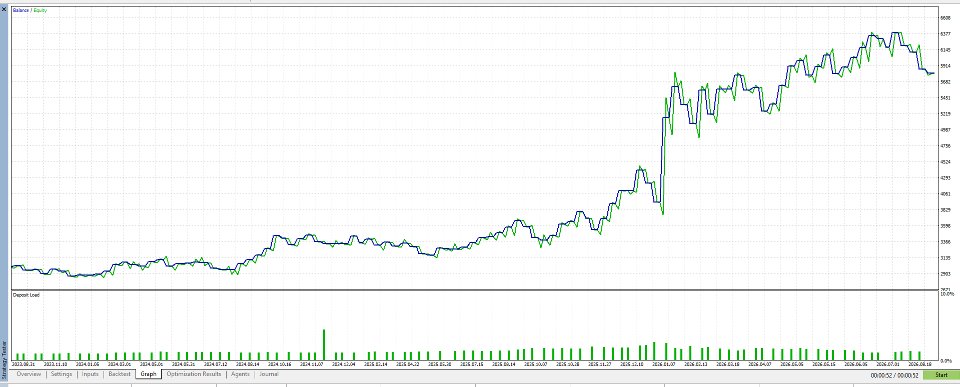Click the 2024.01.05 date axis label
This screenshot has height=387, width=960.
[x=89, y=364]
